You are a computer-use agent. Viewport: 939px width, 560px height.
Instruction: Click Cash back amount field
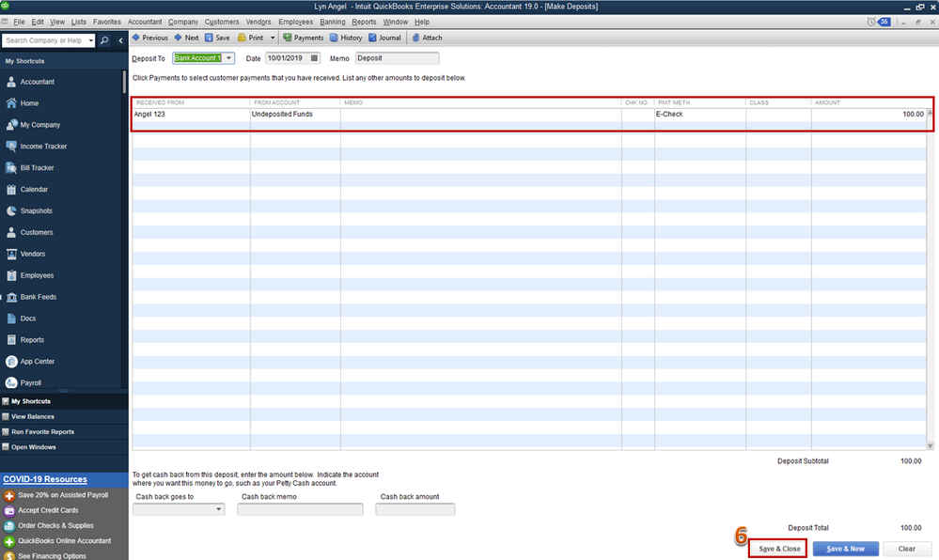tap(415, 509)
